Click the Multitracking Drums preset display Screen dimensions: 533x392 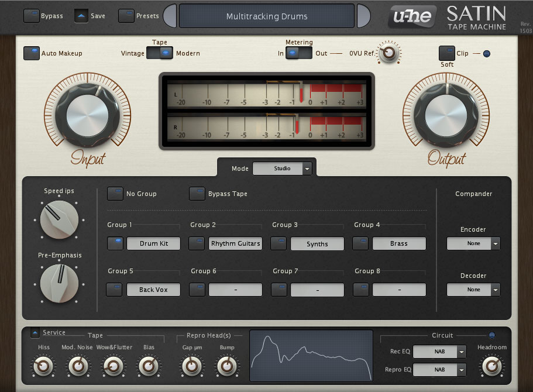pos(267,16)
